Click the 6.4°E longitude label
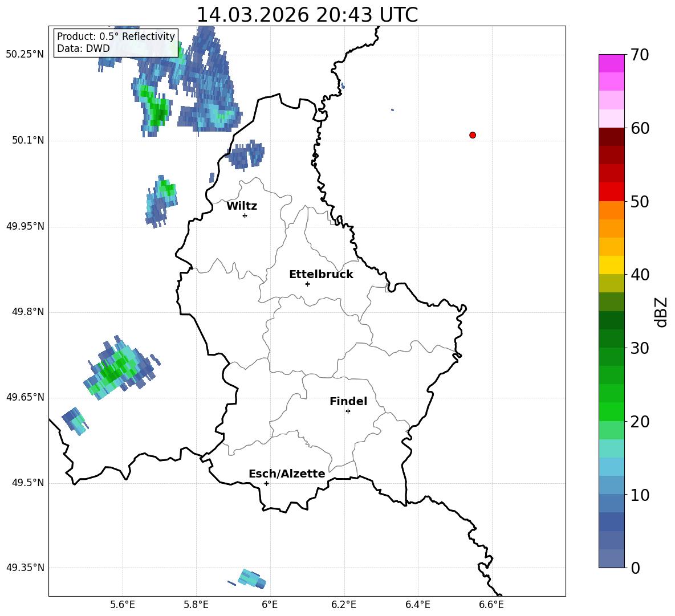This screenshot has height=616, width=675. [417, 605]
